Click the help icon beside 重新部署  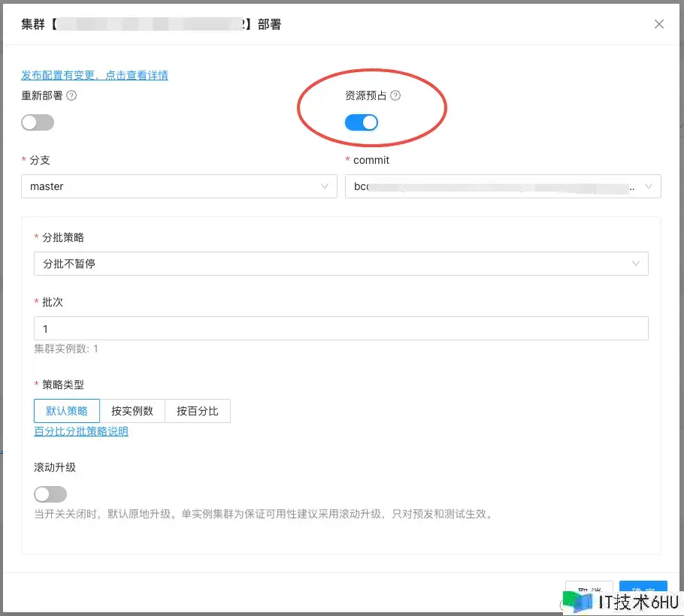click(72, 95)
